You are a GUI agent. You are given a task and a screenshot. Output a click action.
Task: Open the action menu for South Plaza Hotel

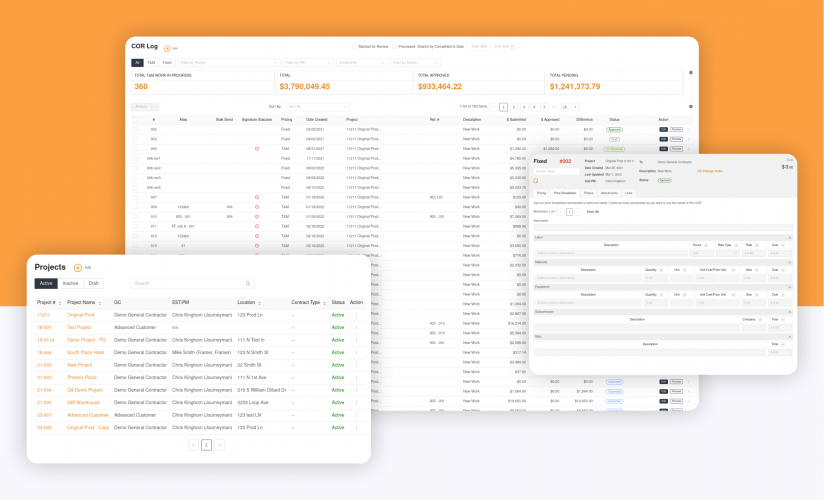356,352
